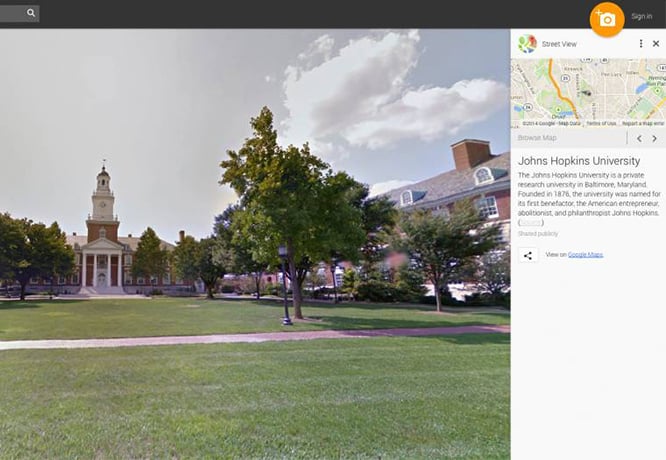This screenshot has height=460, width=666.
Task: Click the Johns Hopkins University title
Action: coord(579,161)
